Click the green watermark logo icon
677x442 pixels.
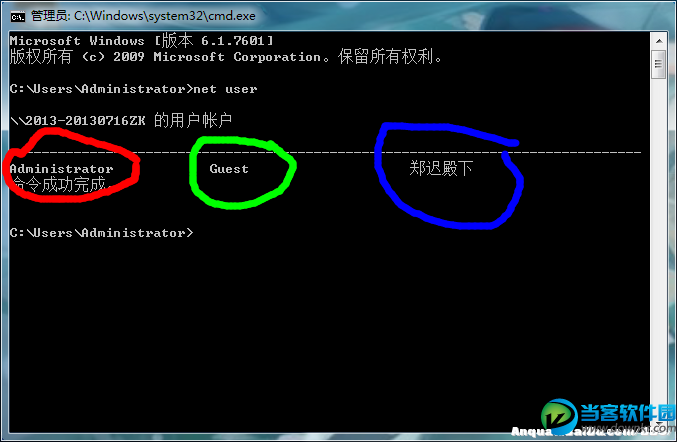[559, 417]
